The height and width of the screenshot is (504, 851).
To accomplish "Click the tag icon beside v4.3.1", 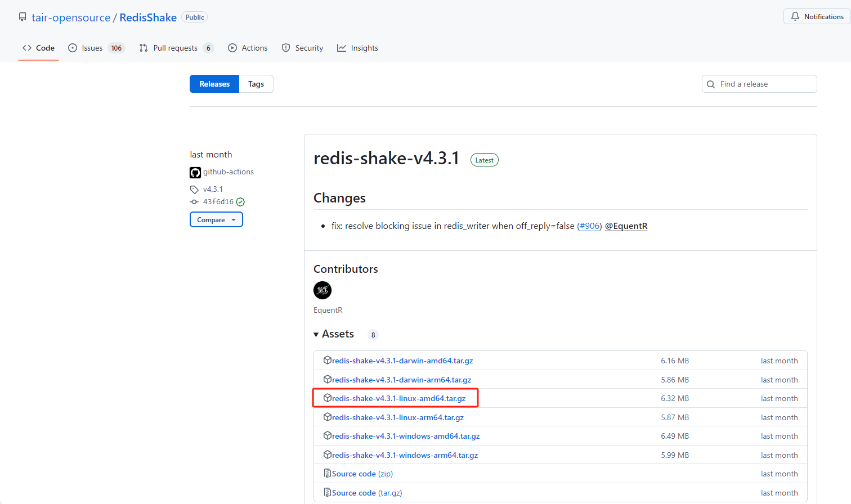I will (194, 190).
